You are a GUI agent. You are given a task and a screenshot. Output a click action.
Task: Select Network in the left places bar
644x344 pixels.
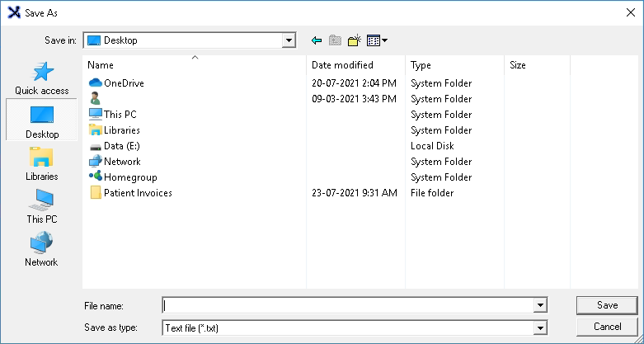[x=41, y=249]
